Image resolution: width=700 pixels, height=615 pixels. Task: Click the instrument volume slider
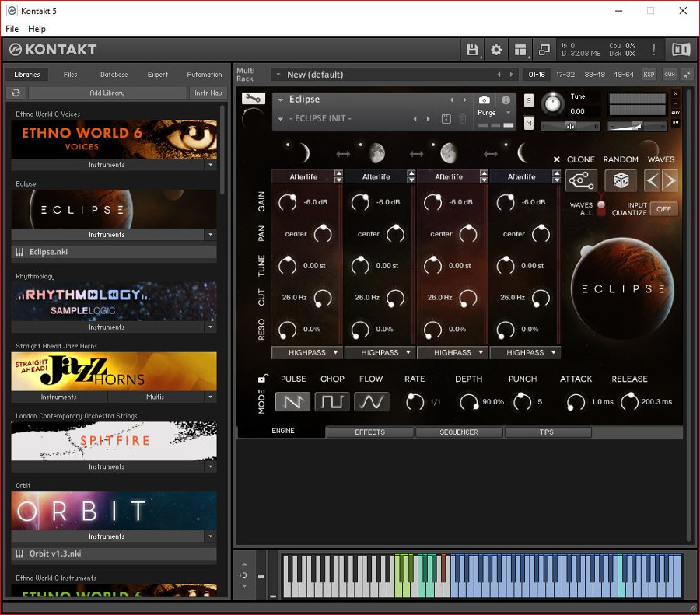(637, 127)
